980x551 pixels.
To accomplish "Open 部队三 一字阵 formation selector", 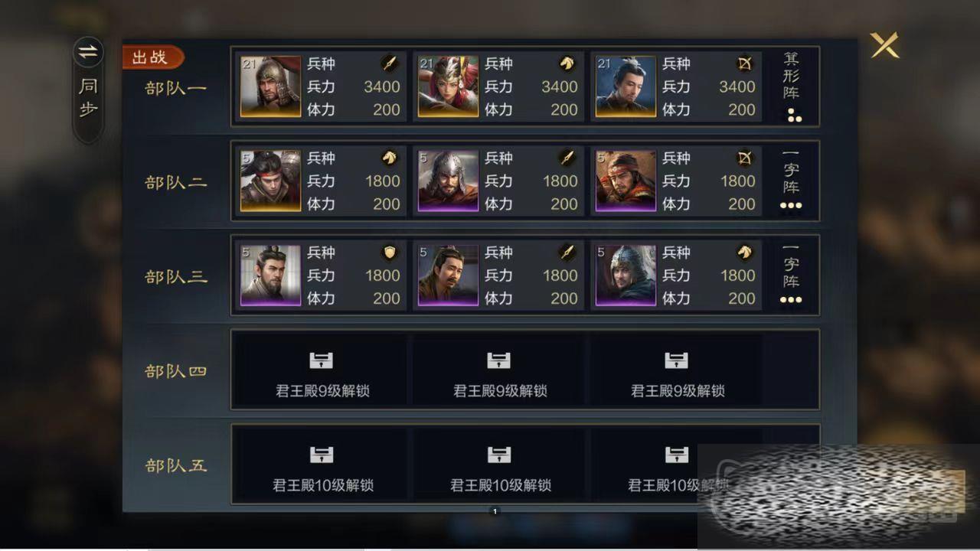I will click(791, 275).
